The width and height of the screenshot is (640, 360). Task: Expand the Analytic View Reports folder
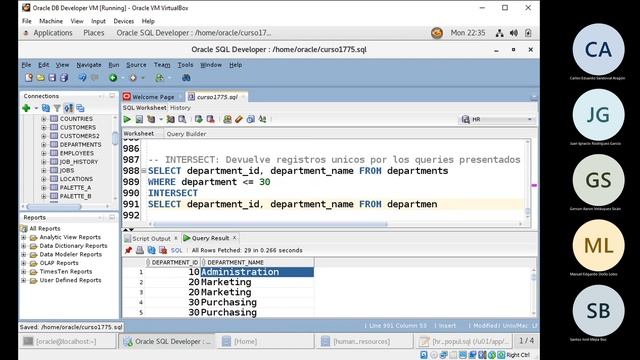24,237
